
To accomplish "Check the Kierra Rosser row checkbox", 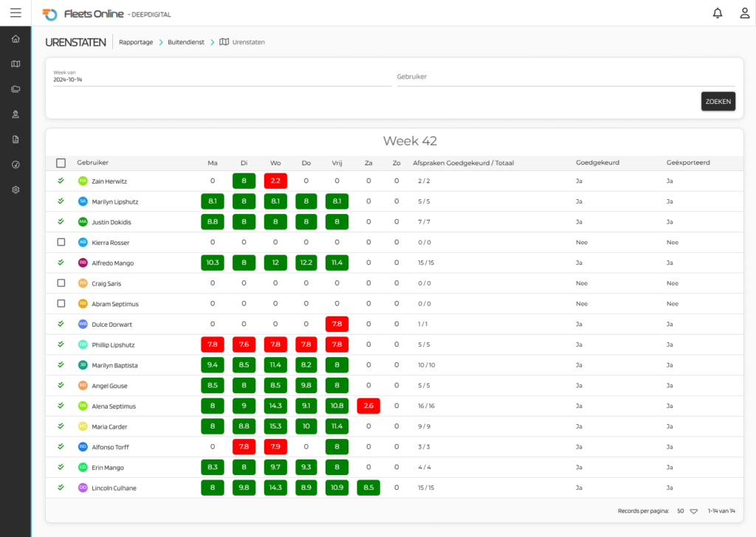I will point(61,242).
